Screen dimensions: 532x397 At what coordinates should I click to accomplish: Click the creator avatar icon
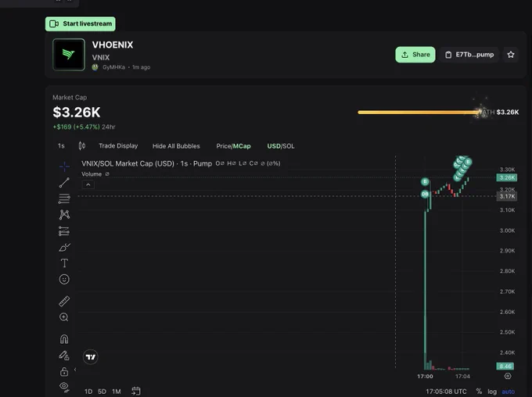95,67
